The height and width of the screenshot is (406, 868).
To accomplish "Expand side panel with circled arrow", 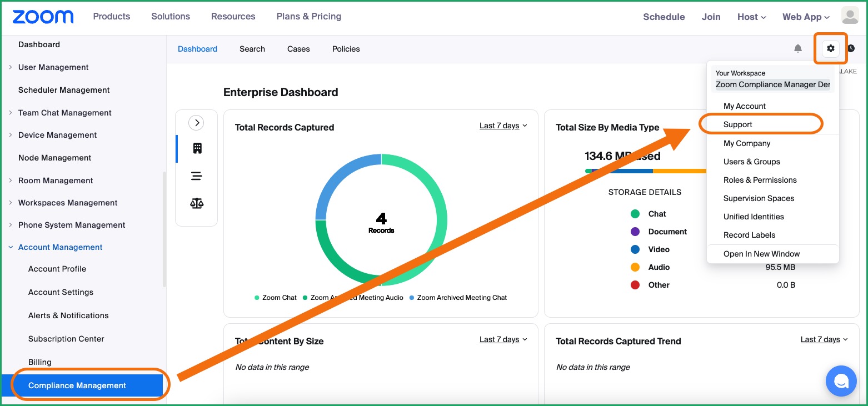I will [196, 123].
